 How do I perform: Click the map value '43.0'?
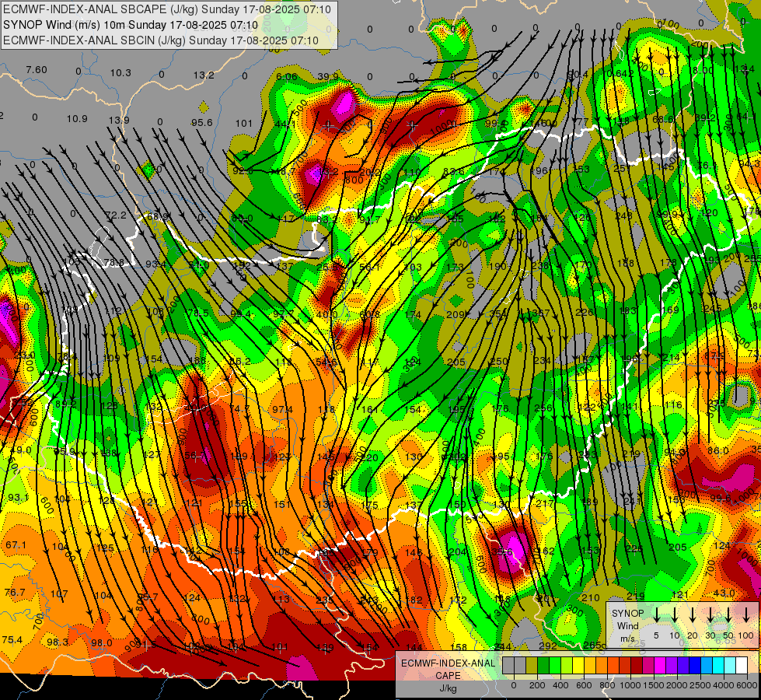724,593
